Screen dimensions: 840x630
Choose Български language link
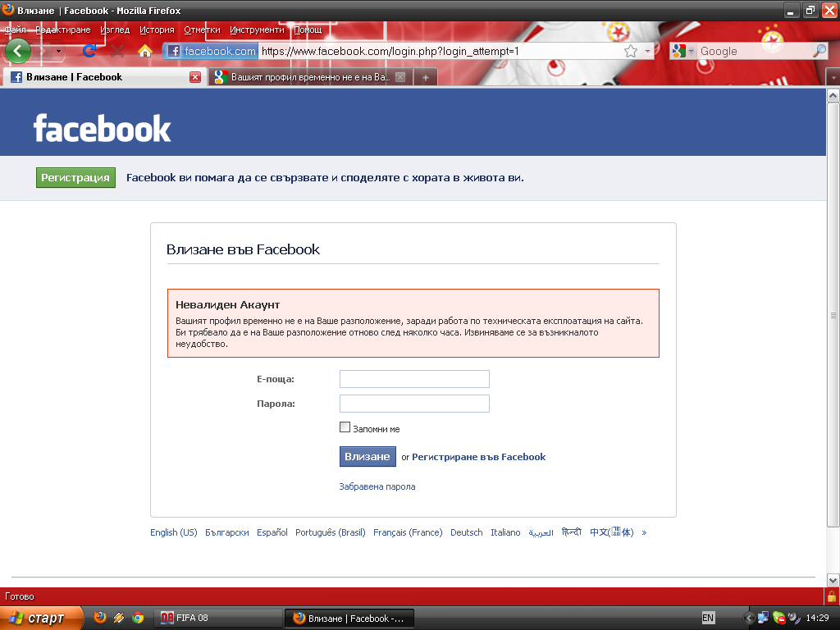227,532
